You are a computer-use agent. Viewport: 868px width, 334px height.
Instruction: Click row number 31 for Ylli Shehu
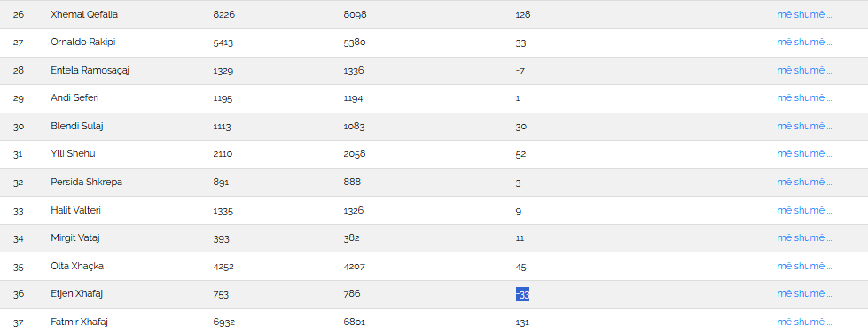18,154
